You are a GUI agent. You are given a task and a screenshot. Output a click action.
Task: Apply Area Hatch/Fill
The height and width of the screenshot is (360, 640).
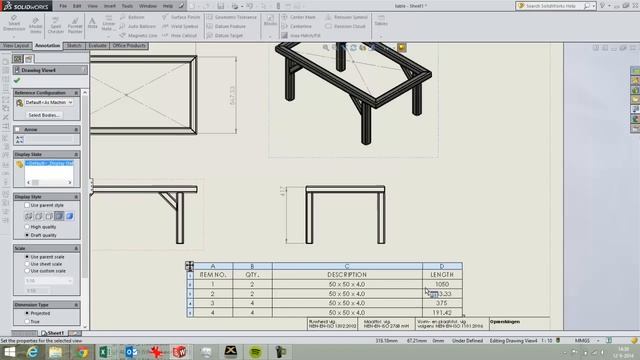tap(301, 36)
